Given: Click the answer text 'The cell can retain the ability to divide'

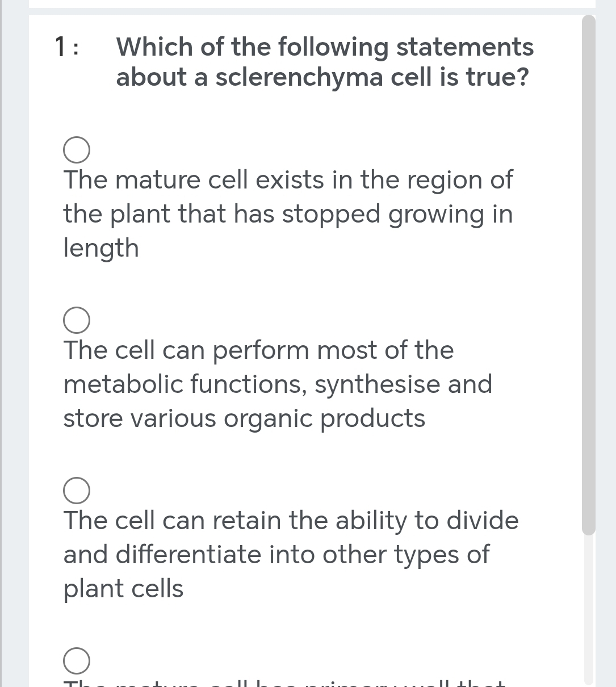Looking at the screenshot, I should pos(291,521).
